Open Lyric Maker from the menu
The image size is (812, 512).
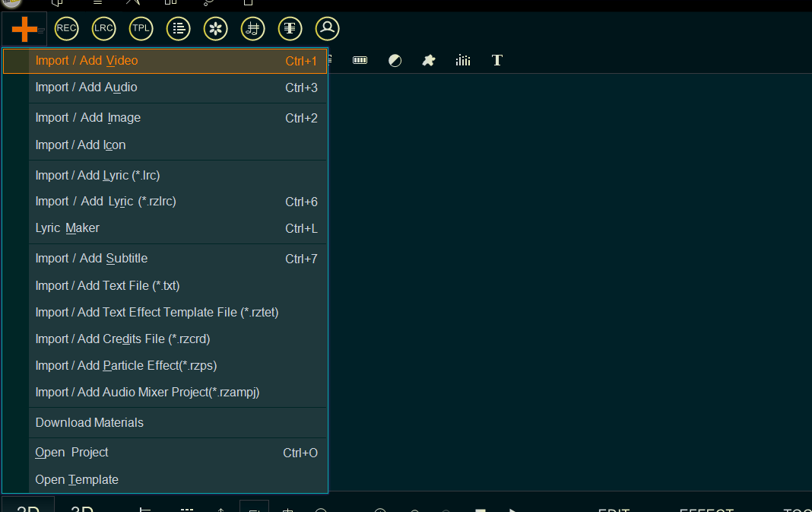67,228
